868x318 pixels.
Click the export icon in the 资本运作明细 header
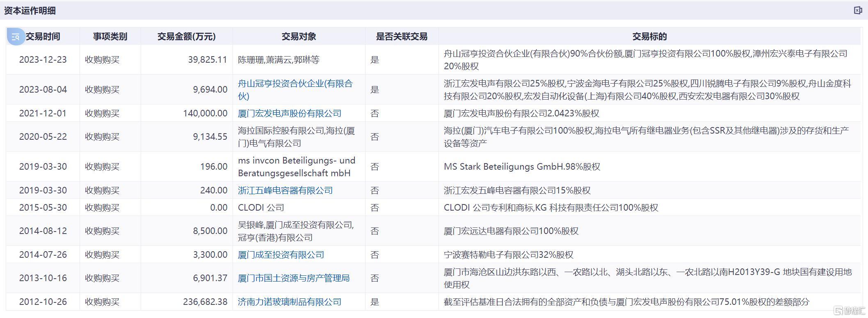858,10
